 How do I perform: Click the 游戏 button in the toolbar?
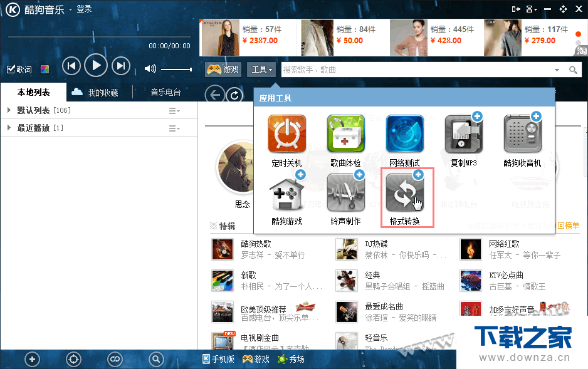coord(223,70)
